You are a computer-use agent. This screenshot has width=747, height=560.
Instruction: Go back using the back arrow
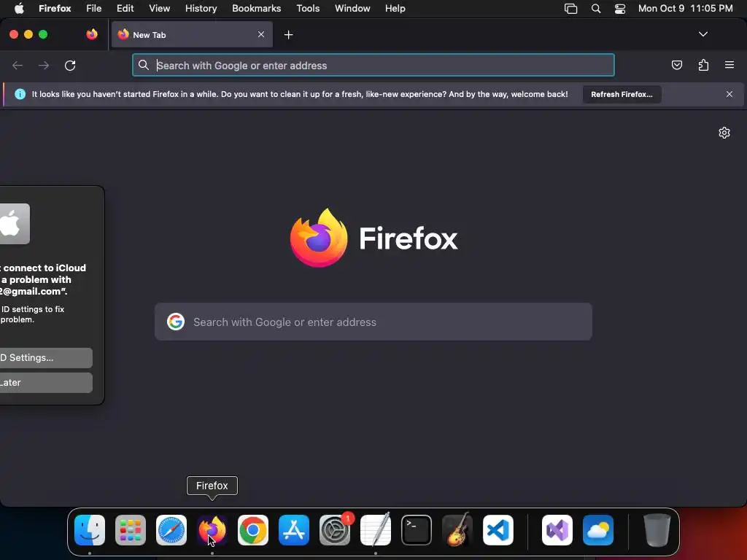pyautogui.click(x=18, y=65)
